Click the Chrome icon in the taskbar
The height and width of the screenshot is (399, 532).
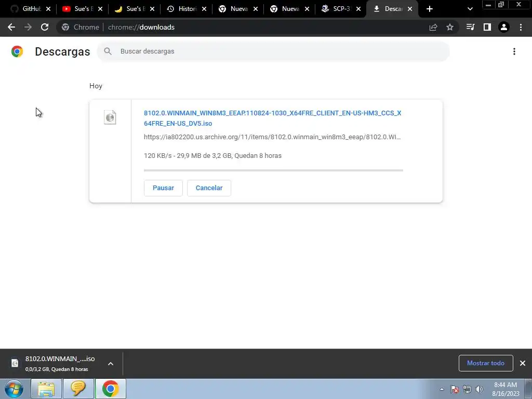click(x=110, y=389)
